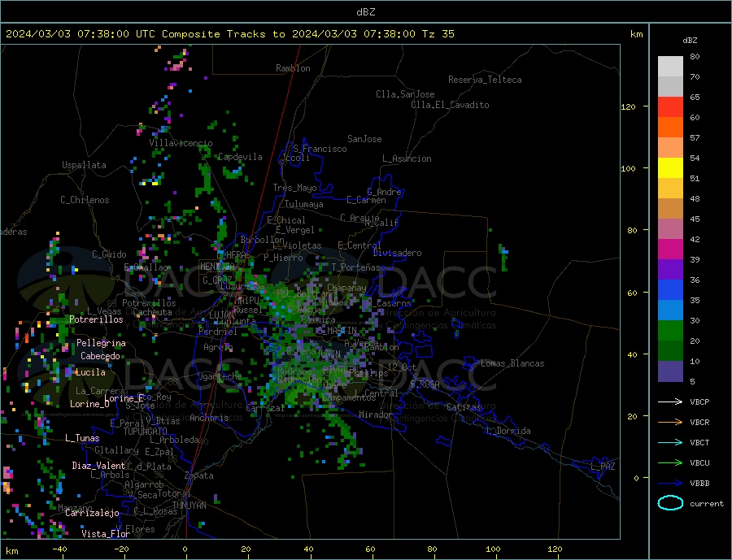
Task: Select the violet 39 dBZ color swatch
Action: pos(670,270)
